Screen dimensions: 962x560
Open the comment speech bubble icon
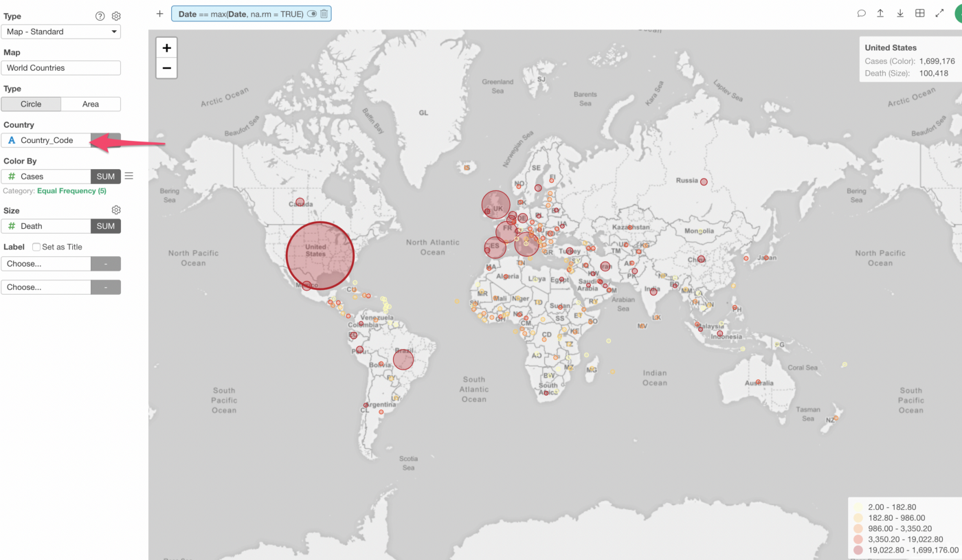click(x=861, y=13)
